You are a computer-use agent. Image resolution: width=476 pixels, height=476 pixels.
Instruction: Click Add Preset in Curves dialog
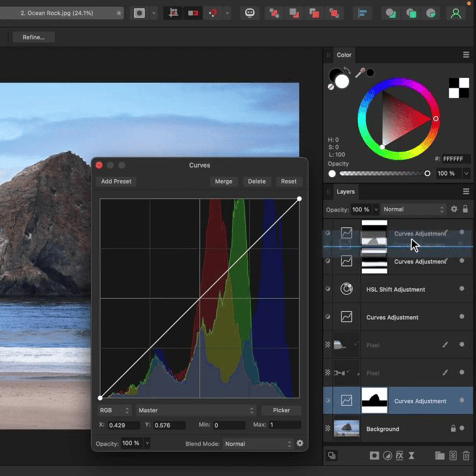click(x=116, y=181)
